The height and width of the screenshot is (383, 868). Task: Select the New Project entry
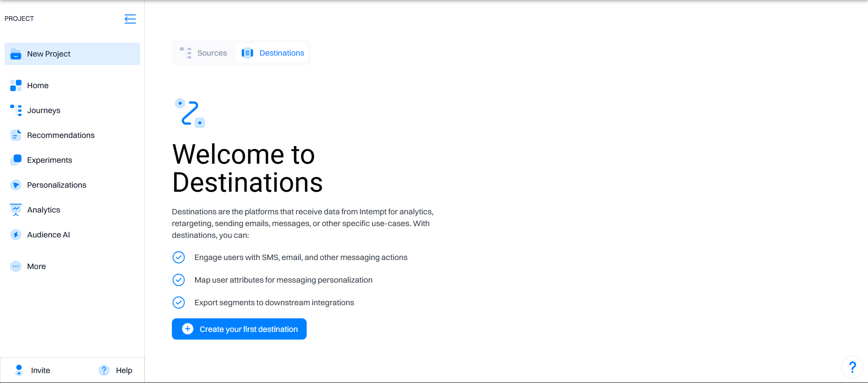coord(72,54)
